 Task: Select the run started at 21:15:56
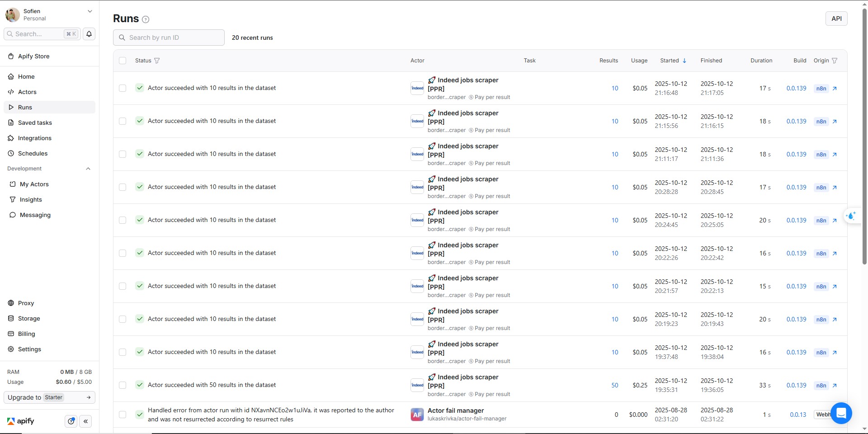[x=123, y=121]
